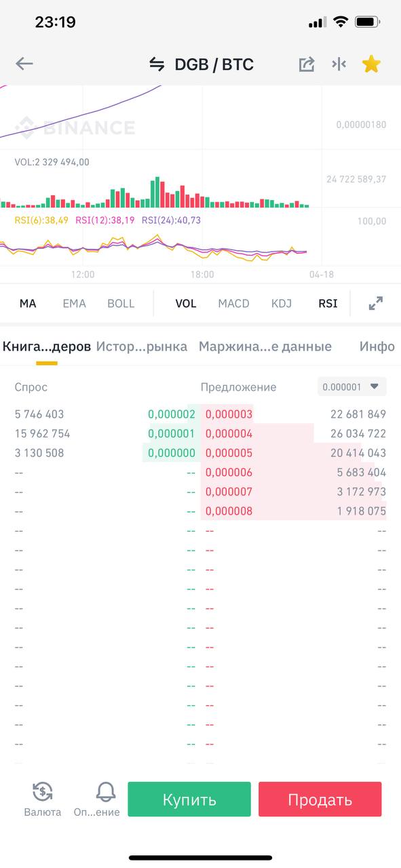Tap ask volume 22 681 849
Image resolution: width=401 pixels, height=868 pixels.
pyautogui.click(x=358, y=414)
